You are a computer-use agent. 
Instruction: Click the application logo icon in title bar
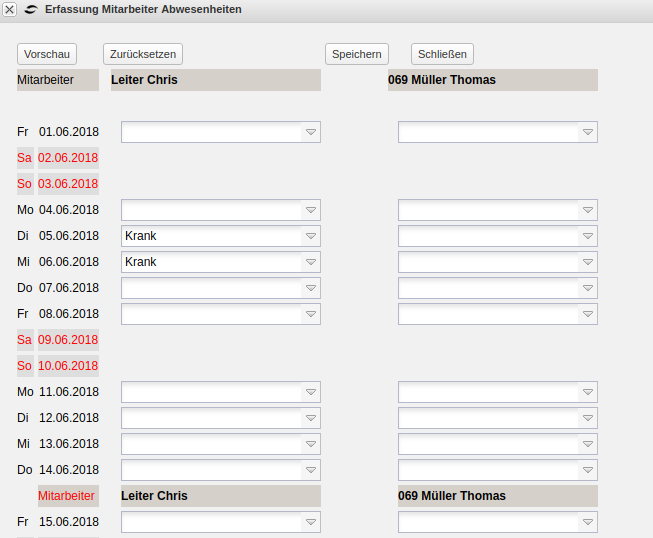coord(31,9)
